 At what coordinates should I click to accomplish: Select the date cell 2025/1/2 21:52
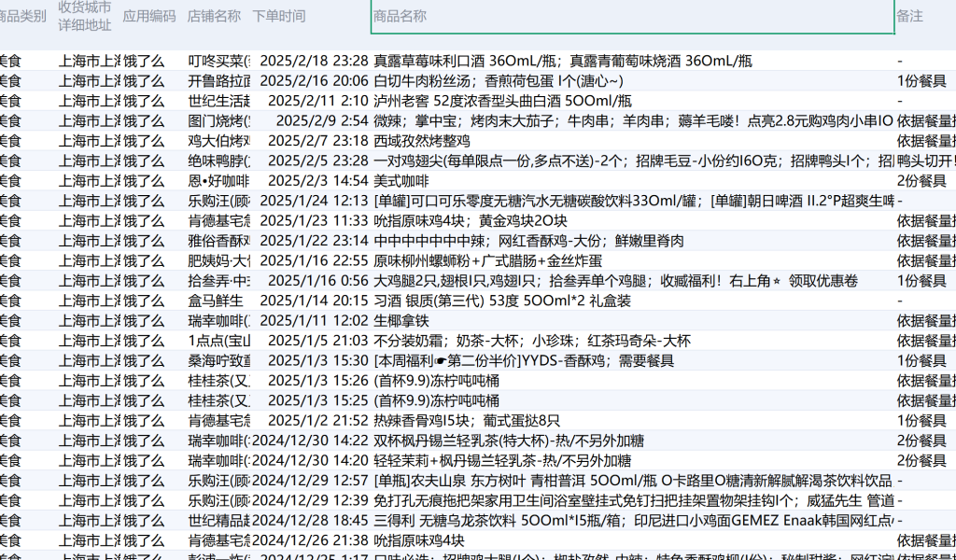tap(318, 421)
